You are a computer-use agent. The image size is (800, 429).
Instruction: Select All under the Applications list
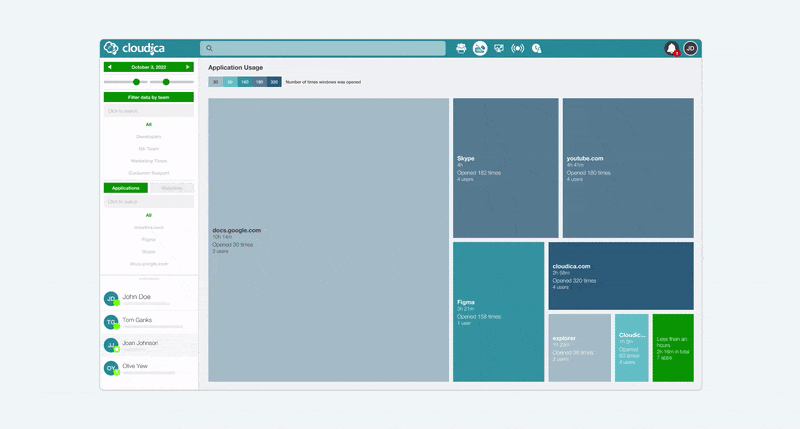click(x=148, y=215)
